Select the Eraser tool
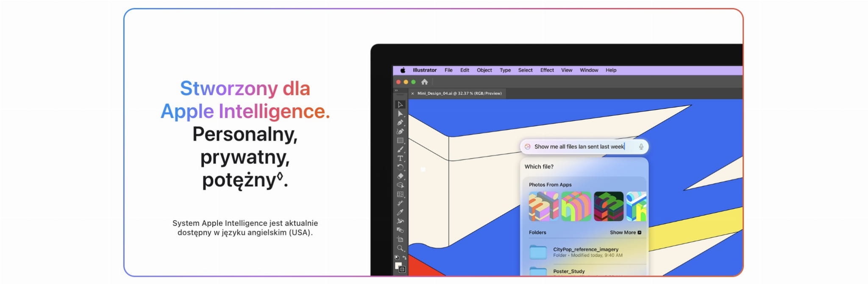868x284 pixels. click(x=400, y=176)
